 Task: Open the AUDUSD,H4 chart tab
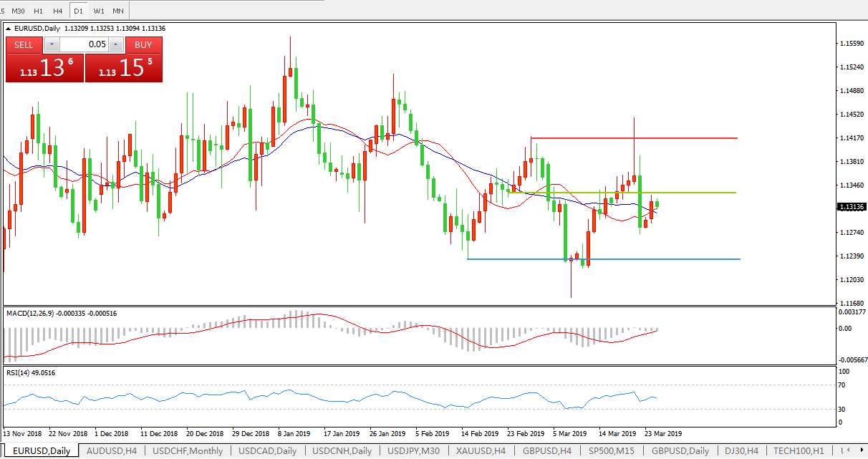coord(111,451)
